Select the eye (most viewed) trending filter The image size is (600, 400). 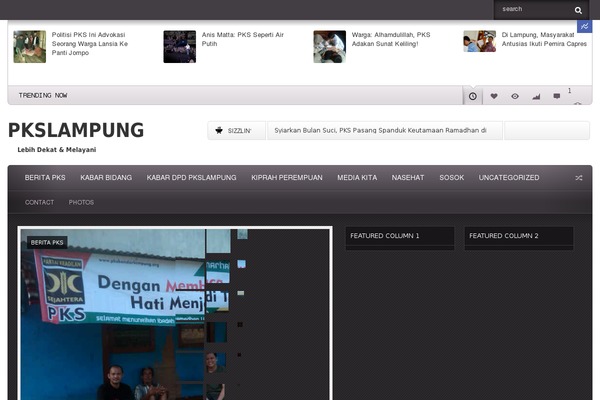tap(515, 96)
